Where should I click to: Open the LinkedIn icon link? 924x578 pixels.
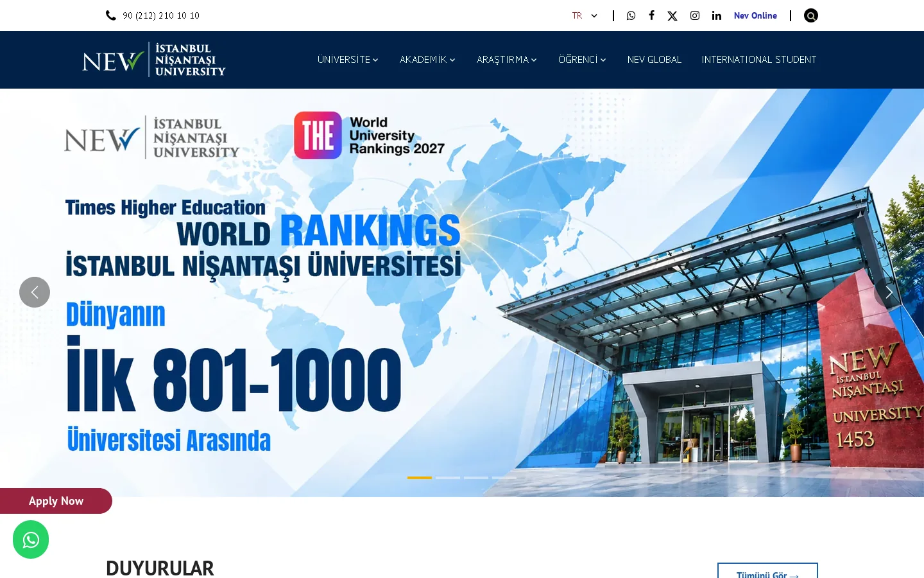click(717, 15)
